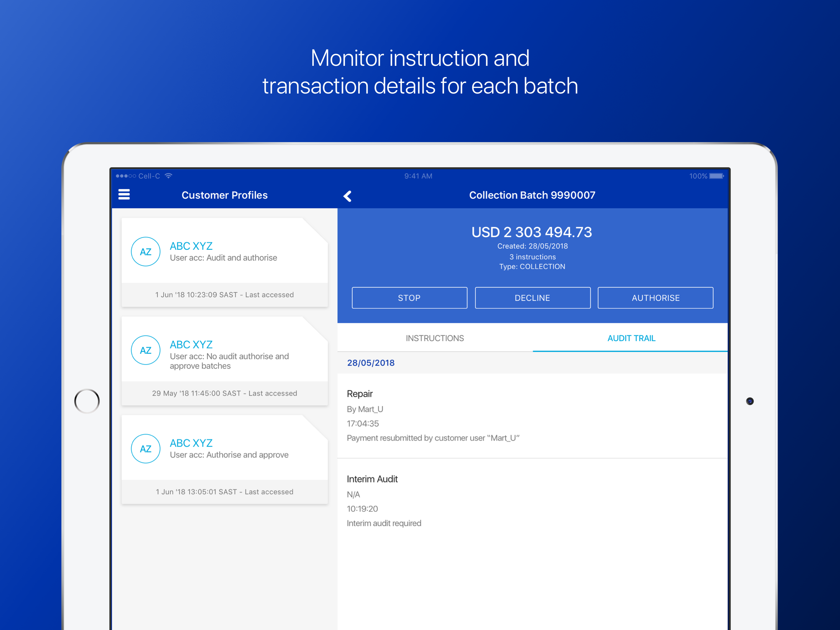
Task: Tap the back arrow chevron
Action: (347, 196)
